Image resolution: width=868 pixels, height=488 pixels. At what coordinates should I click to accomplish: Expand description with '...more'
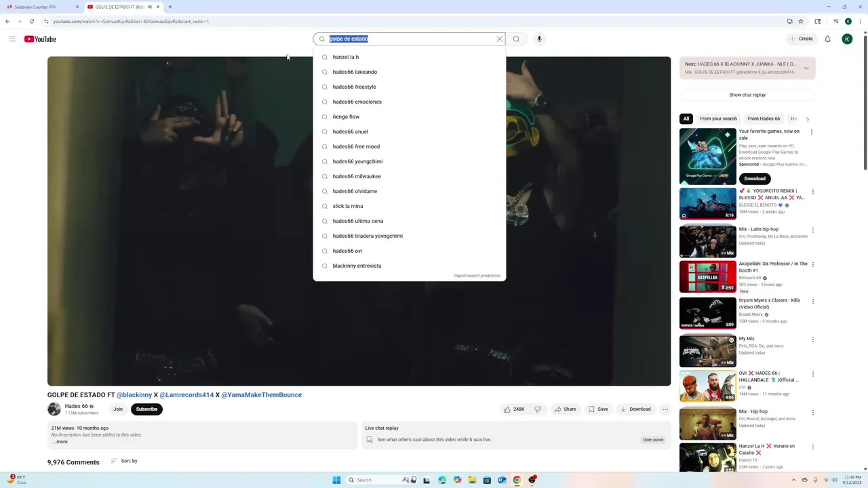tap(60, 442)
